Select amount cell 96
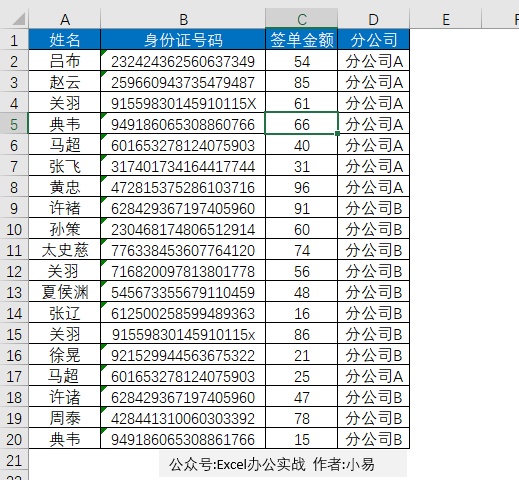The height and width of the screenshot is (480, 519). pos(302,187)
